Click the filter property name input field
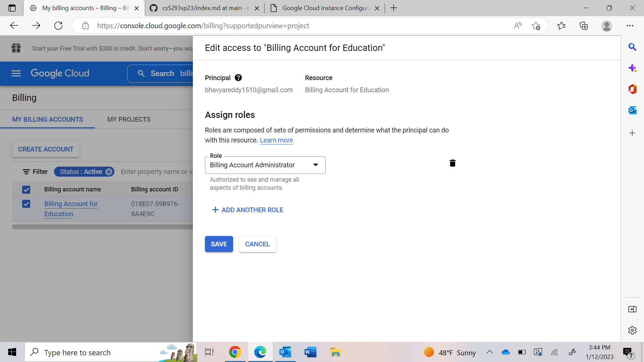The height and width of the screenshot is (362, 644). [x=157, y=172]
